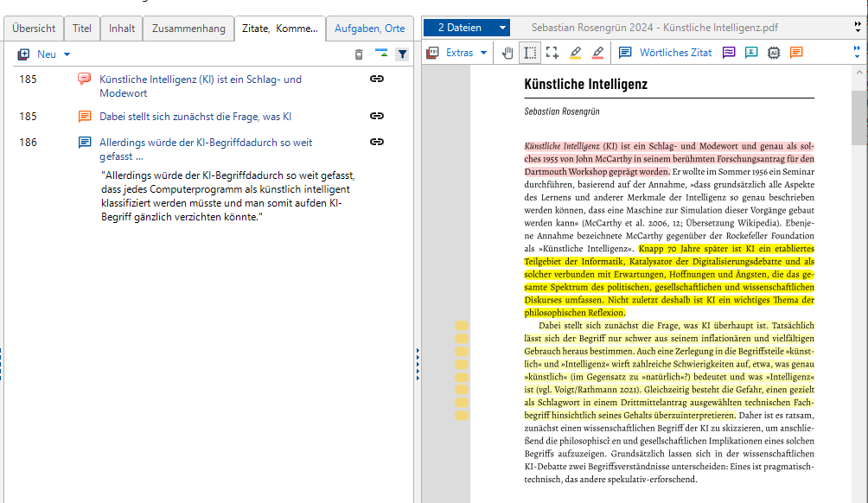The image size is (868, 503).
Task: Select the image region capture tool
Action: click(552, 53)
